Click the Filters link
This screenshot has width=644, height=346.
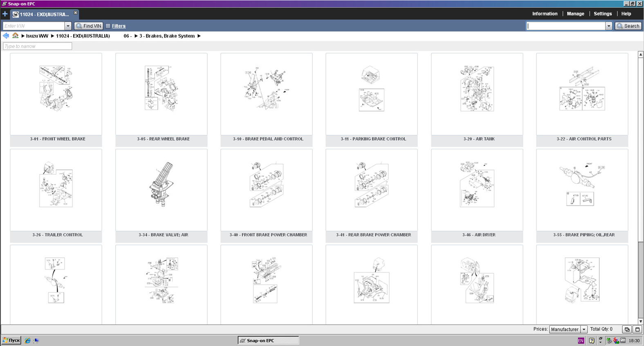click(x=119, y=26)
